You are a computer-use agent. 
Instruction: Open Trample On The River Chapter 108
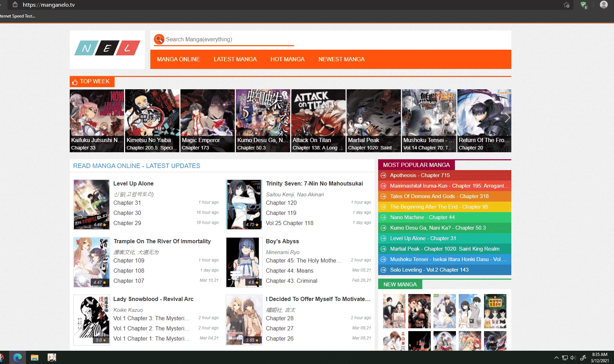point(129,271)
